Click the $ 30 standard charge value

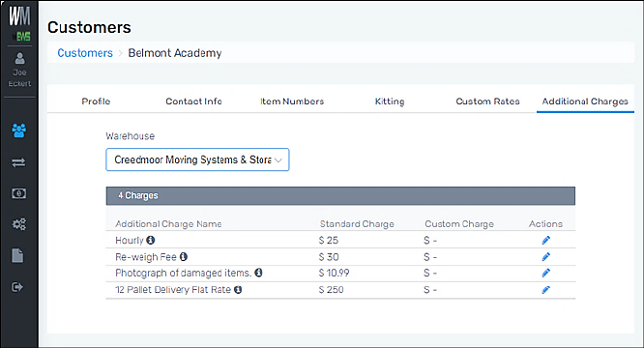point(329,257)
